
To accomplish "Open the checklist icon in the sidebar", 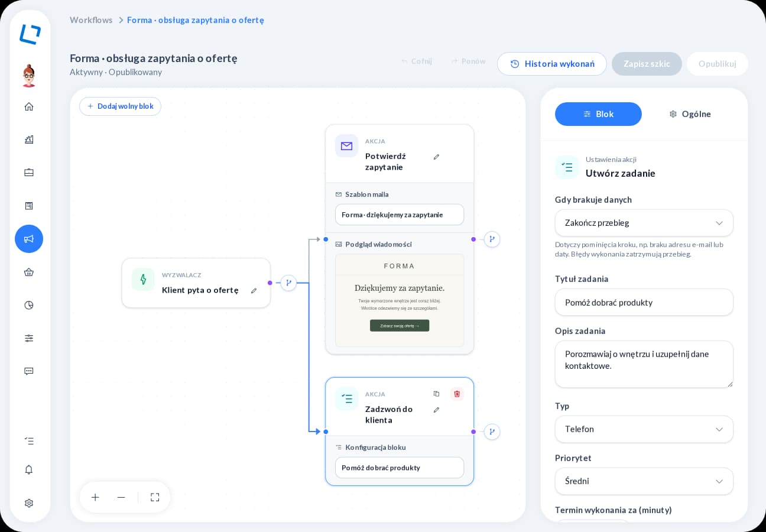I will click(x=29, y=441).
